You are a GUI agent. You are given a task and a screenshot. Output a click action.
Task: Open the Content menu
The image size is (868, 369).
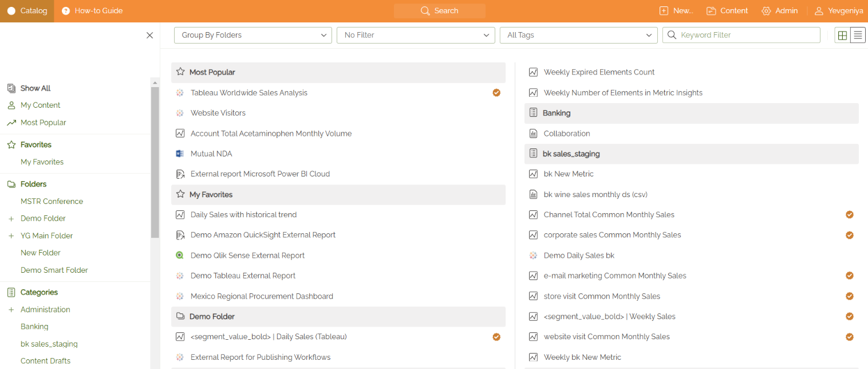[727, 11]
